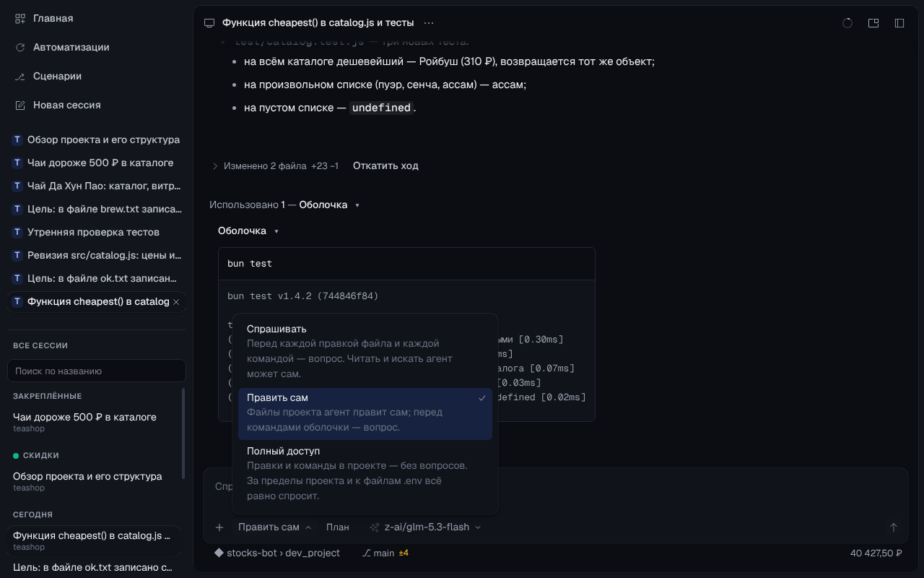Open session Чай Да Хун Пао tab
Viewport: 924px width, 578px height.
[97, 186]
